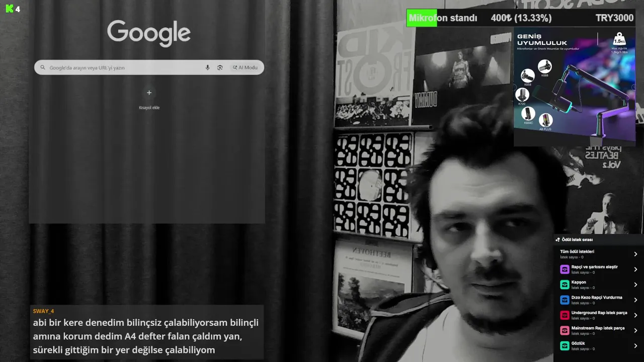
Task: Click the Kick logo icon
Action: coord(9,9)
